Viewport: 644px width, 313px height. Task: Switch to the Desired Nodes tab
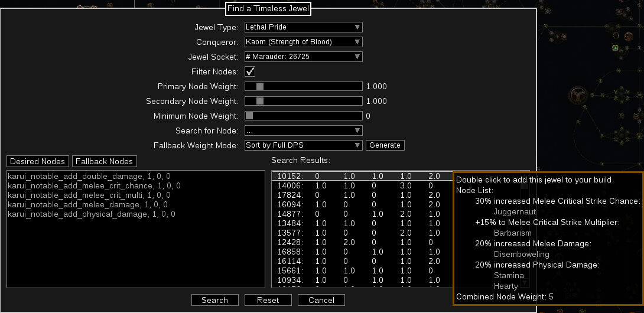pos(37,161)
